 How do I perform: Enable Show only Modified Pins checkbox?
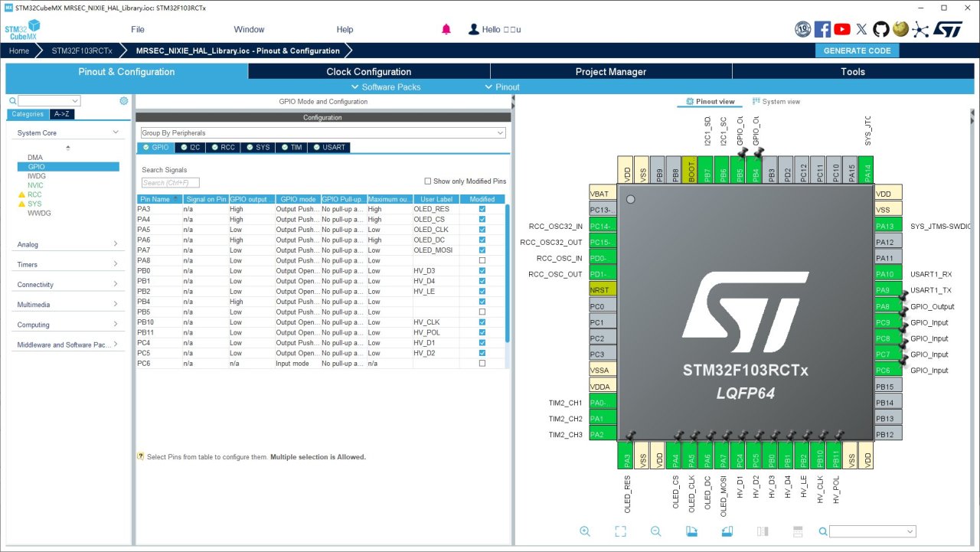(428, 181)
